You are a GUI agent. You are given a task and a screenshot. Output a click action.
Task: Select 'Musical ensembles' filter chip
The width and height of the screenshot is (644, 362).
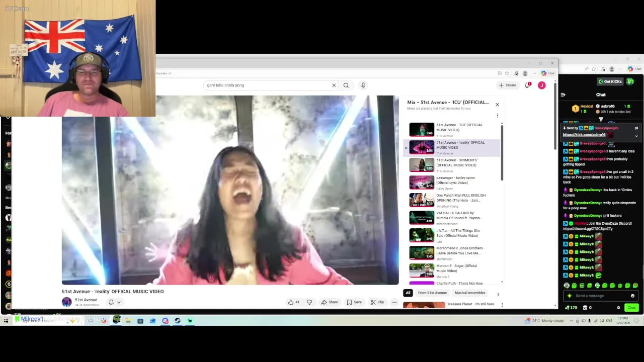(470, 293)
